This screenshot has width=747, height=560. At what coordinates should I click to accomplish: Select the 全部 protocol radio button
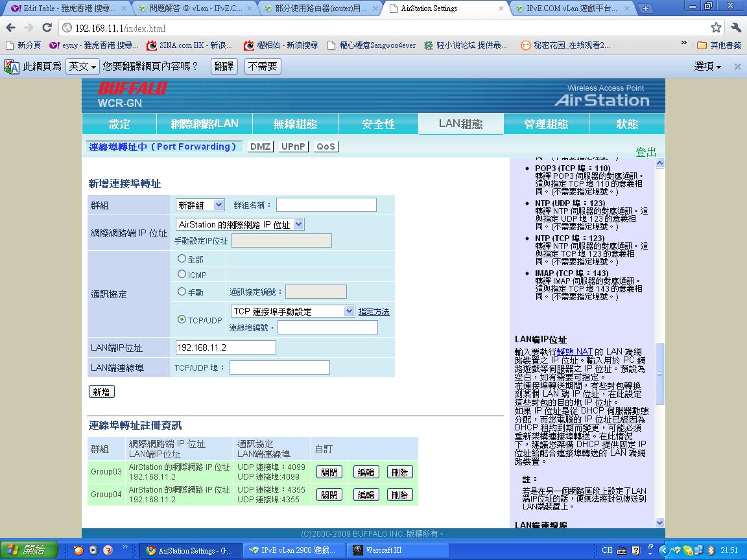click(182, 259)
